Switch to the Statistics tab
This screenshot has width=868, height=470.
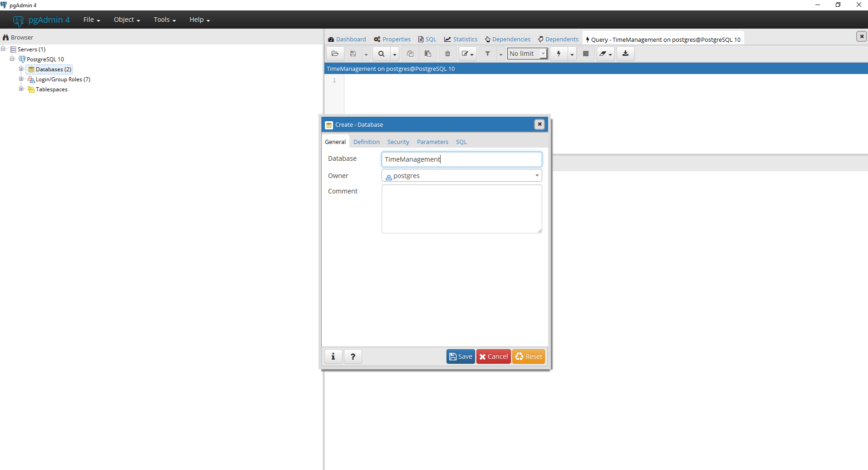coord(461,40)
